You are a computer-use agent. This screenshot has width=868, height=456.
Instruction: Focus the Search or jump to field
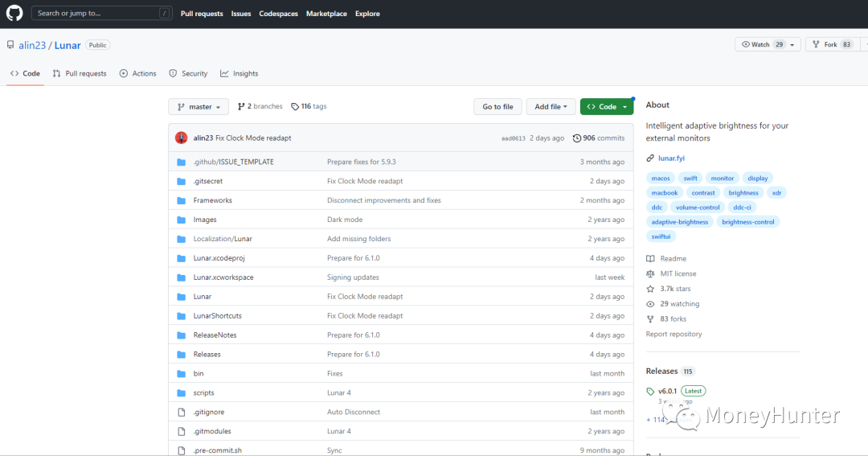pyautogui.click(x=101, y=14)
